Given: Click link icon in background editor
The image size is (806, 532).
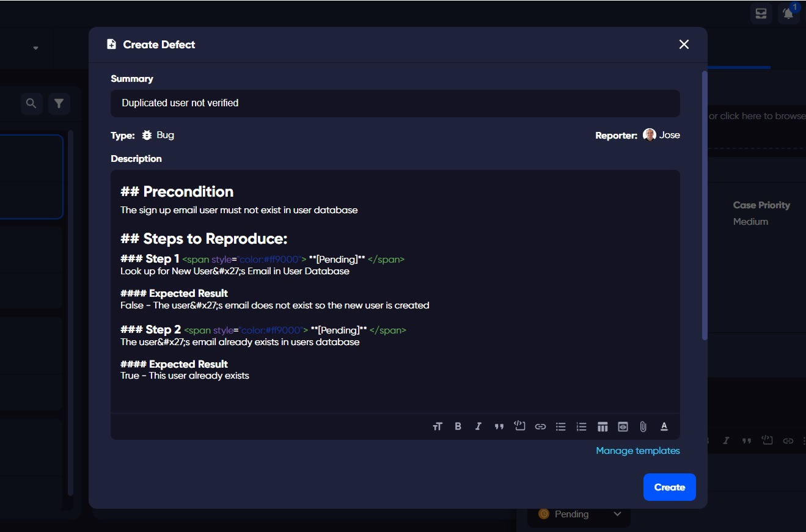Looking at the screenshot, I should (x=788, y=440).
